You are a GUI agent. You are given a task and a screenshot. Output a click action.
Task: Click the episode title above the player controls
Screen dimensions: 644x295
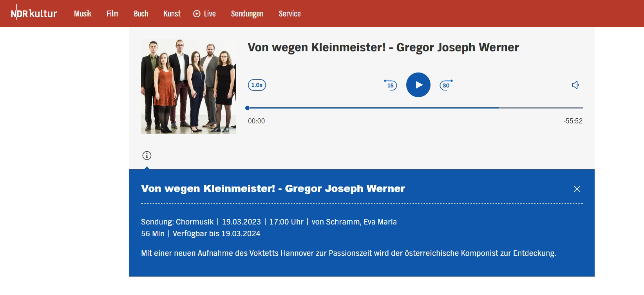coord(383,47)
